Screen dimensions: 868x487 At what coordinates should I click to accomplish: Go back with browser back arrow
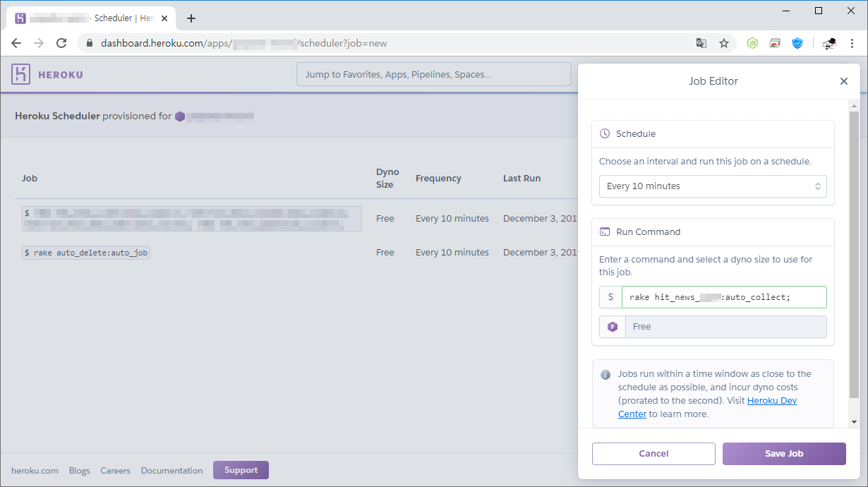click(x=16, y=43)
